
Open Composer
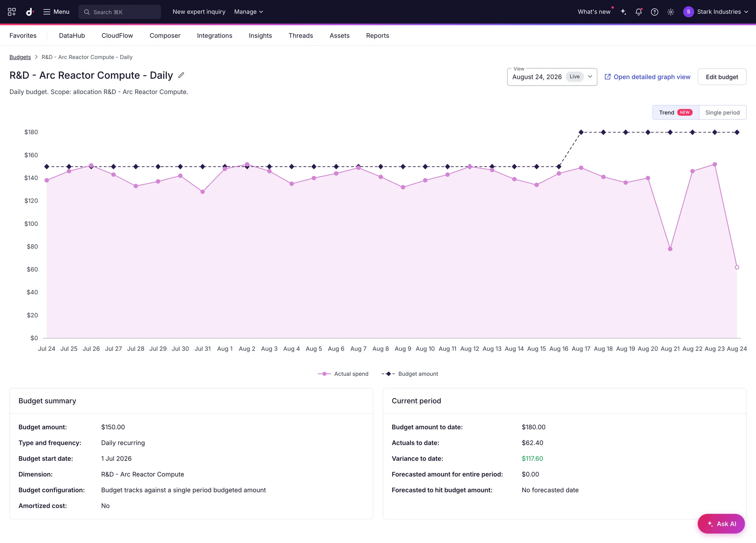click(x=165, y=35)
